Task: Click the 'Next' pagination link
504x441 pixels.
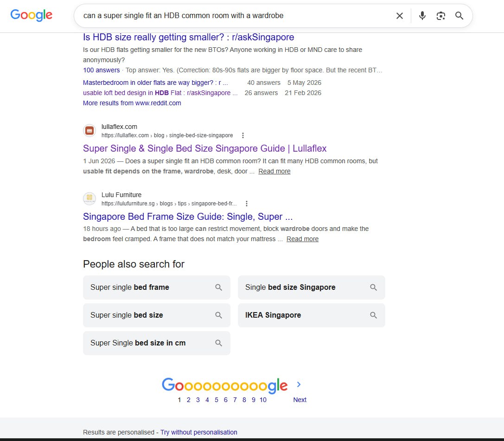Action: click(300, 400)
